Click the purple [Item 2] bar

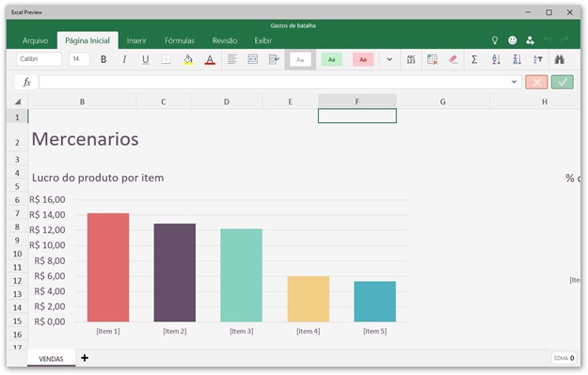175,273
